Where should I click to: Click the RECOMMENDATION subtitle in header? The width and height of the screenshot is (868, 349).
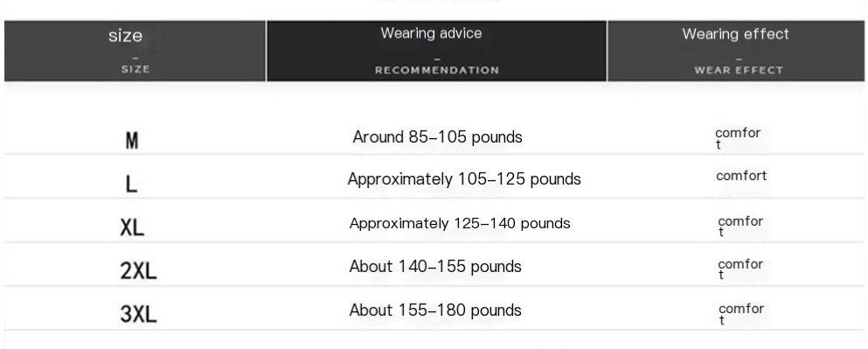(x=437, y=70)
